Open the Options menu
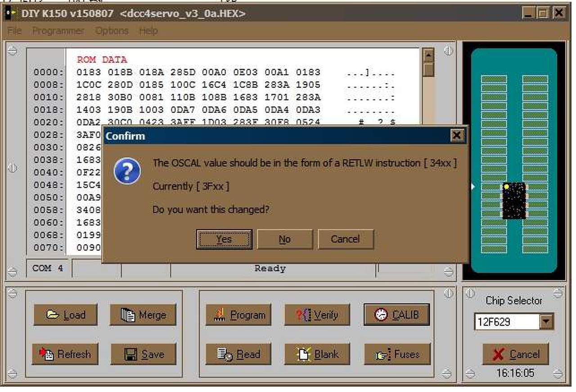This screenshot has width=576, height=392. [x=112, y=31]
